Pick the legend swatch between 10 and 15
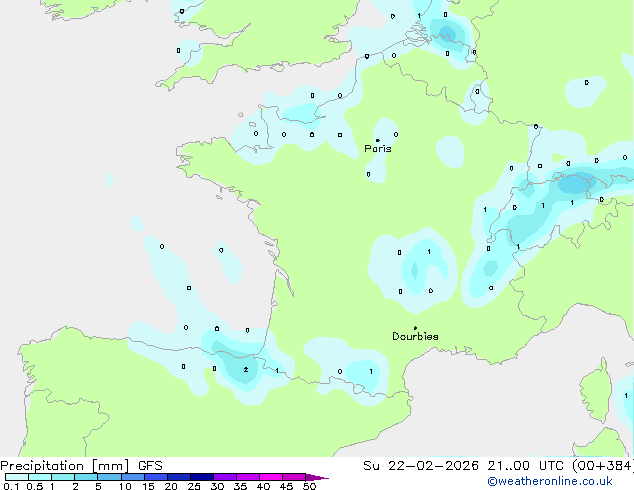This screenshot has width=634, height=490. coord(133,477)
